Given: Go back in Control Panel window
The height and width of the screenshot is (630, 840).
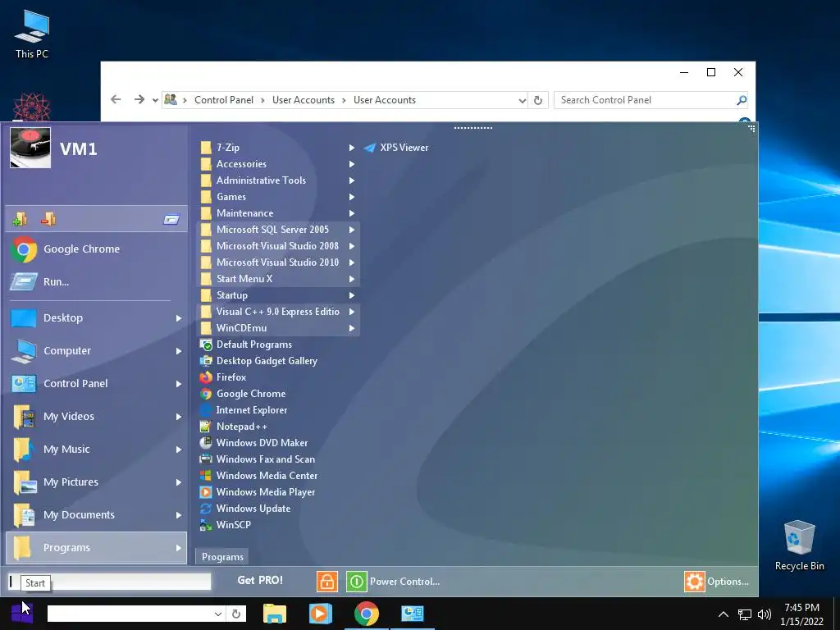Looking at the screenshot, I should [x=116, y=99].
